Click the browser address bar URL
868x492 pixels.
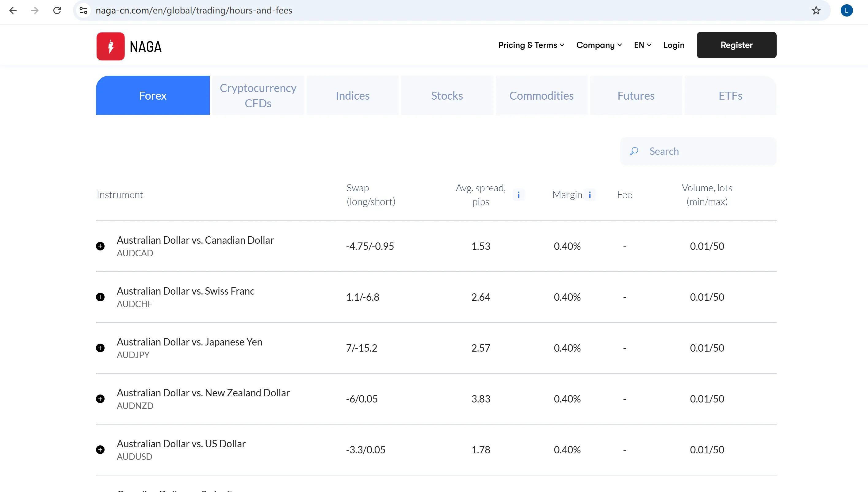click(194, 10)
